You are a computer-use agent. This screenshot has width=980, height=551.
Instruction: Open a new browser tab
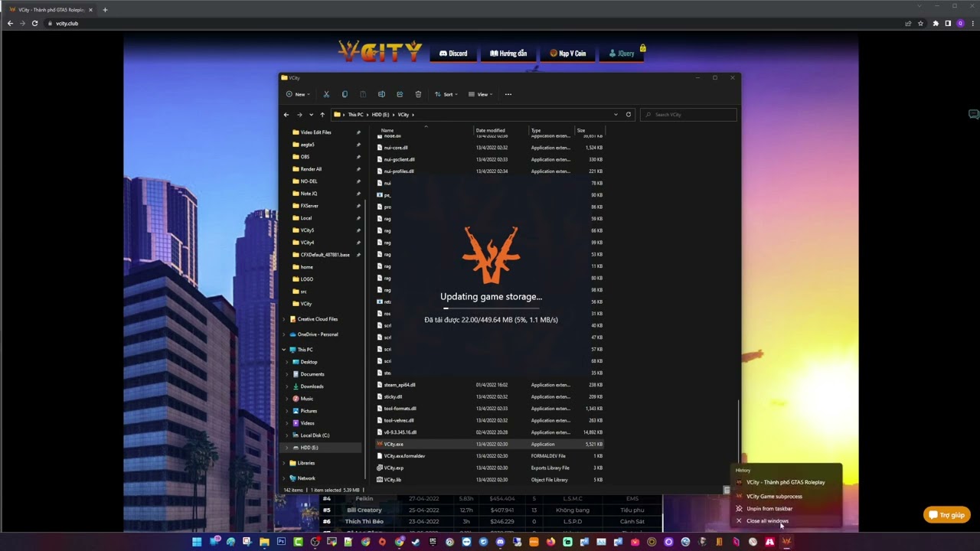coord(105,10)
